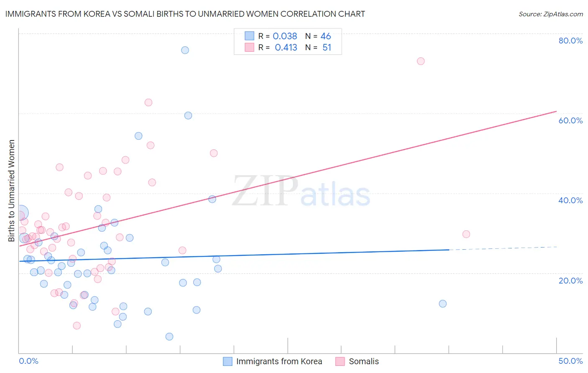Select the Somalis legend label
Viewport: 588px width, 373px height.
point(364,361)
